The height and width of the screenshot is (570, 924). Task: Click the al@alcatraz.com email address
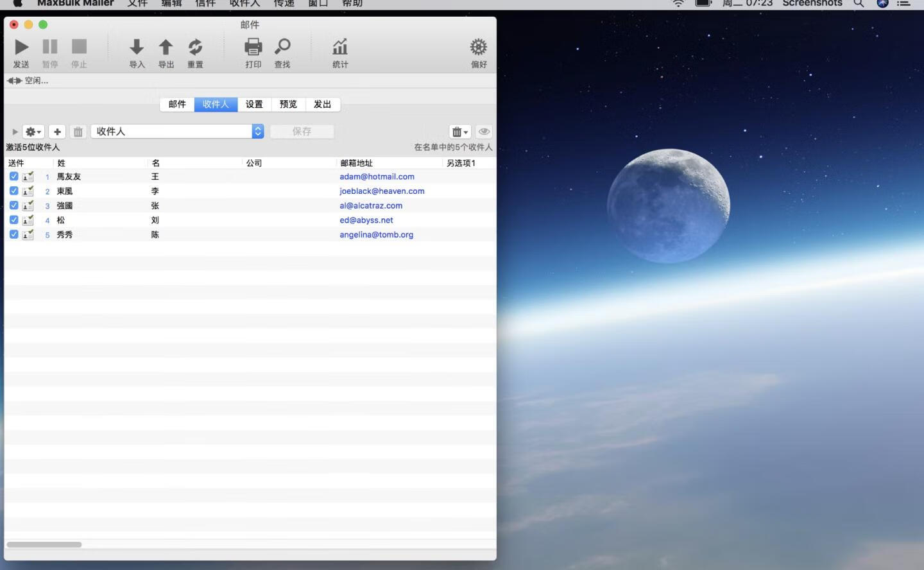[371, 205]
